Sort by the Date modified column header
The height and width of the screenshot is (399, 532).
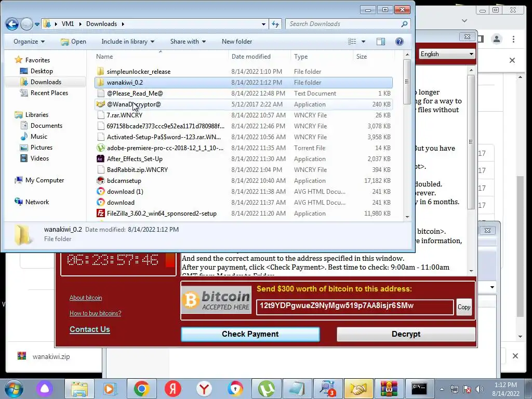tap(260, 57)
